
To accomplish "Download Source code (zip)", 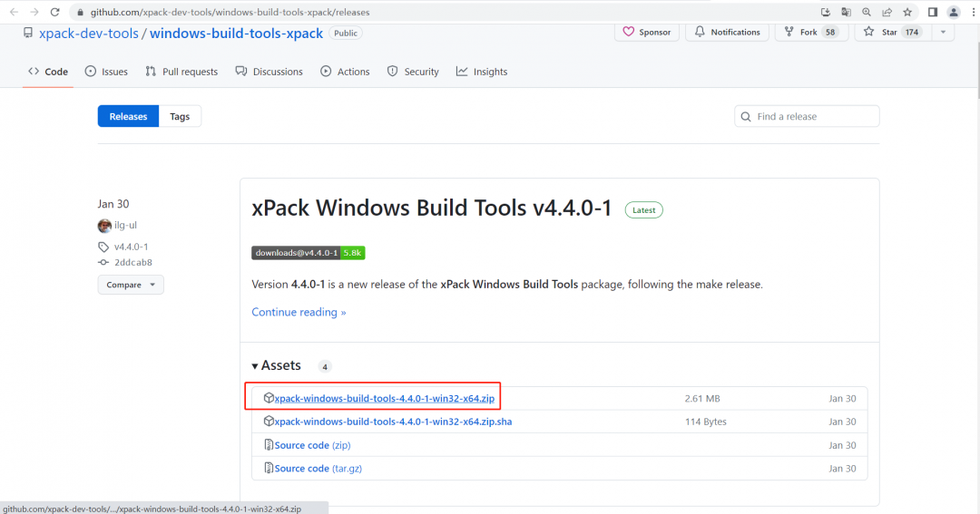I will 312,445.
